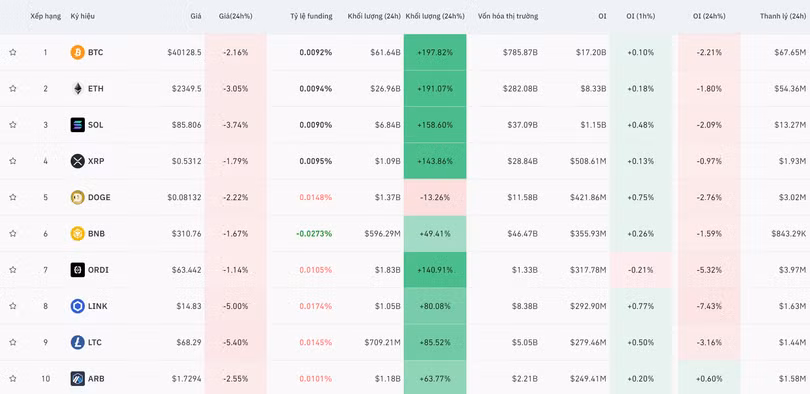The height and width of the screenshot is (394, 810).
Task: Click the Chainlink logo icon
Action: [x=77, y=306]
